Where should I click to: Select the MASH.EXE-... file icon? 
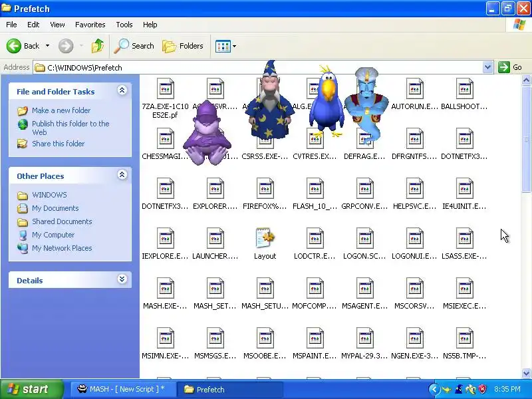coord(165,289)
